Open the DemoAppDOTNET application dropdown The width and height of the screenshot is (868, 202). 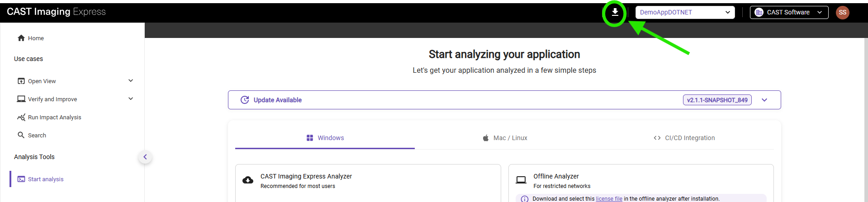point(684,12)
